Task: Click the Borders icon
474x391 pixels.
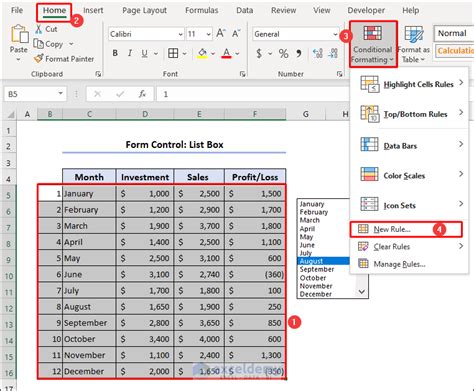Action: (173, 53)
